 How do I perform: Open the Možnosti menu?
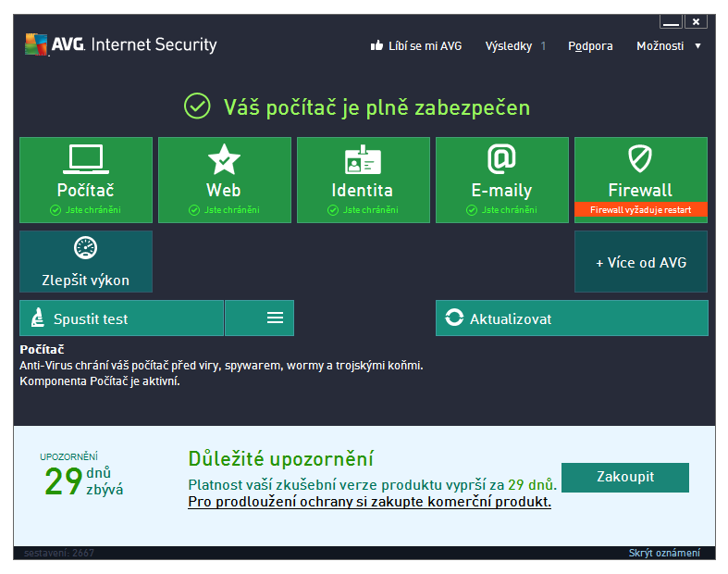pos(660,46)
